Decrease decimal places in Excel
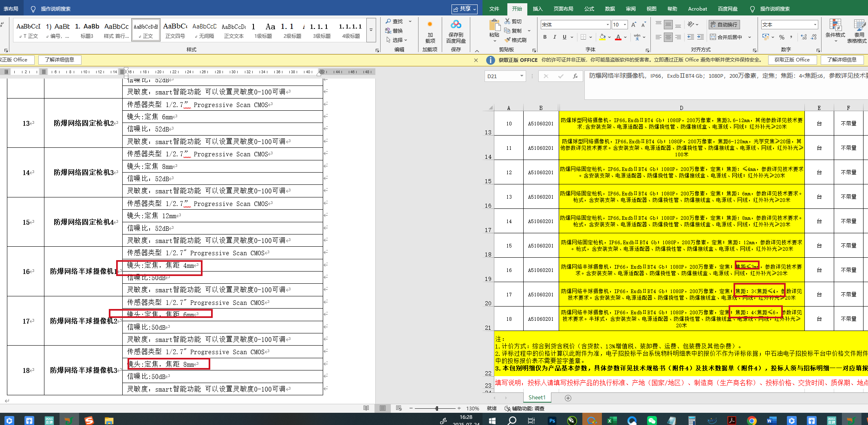The width and height of the screenshot is (868, 425). tap(813, 37)
